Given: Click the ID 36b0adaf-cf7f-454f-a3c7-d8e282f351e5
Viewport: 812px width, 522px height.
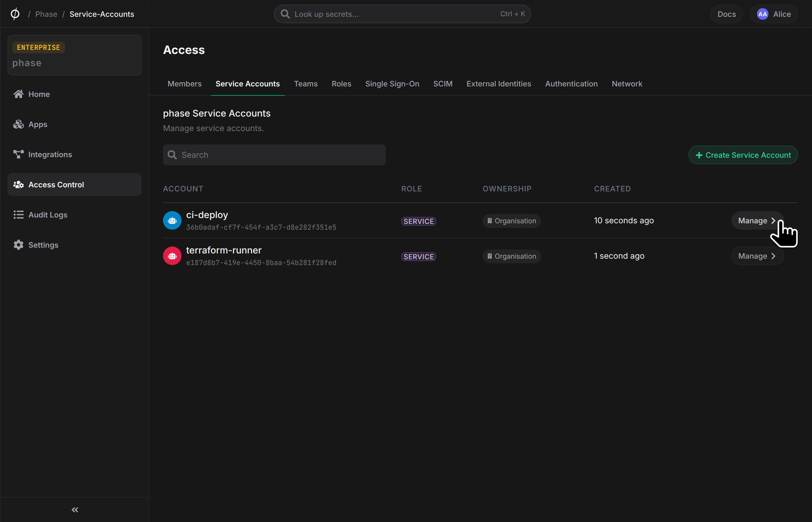Looking at the screenshot, I should click(x=261, y=227).
